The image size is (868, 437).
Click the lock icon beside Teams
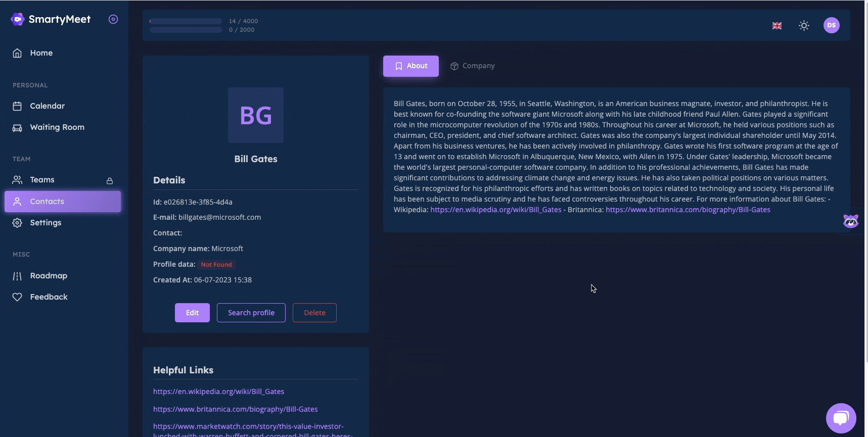click(110, 180)
